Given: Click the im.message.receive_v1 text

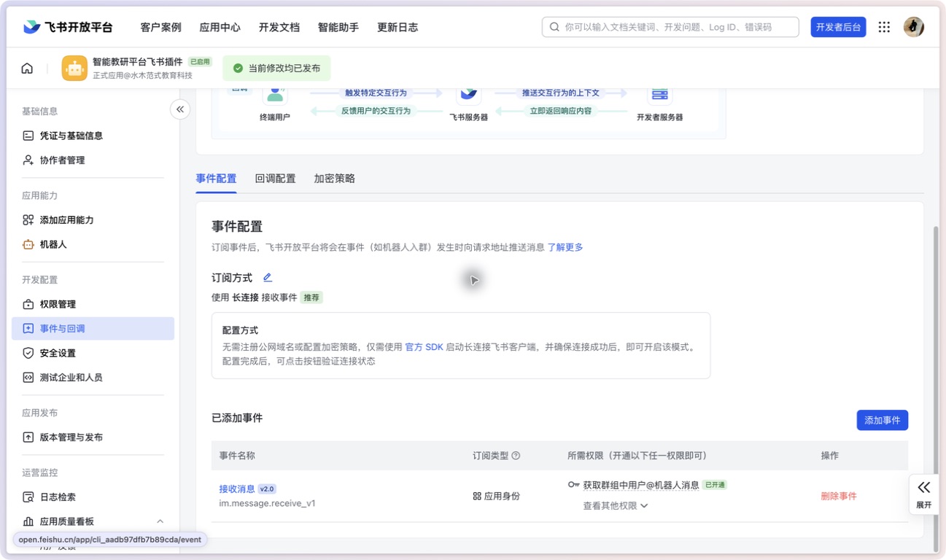Looking at the screenshot, I should pos(267,503).
